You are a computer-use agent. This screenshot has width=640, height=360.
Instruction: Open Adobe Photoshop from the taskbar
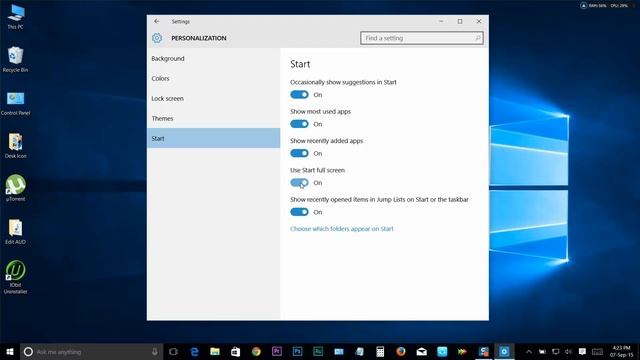click(x=298, y=352)
